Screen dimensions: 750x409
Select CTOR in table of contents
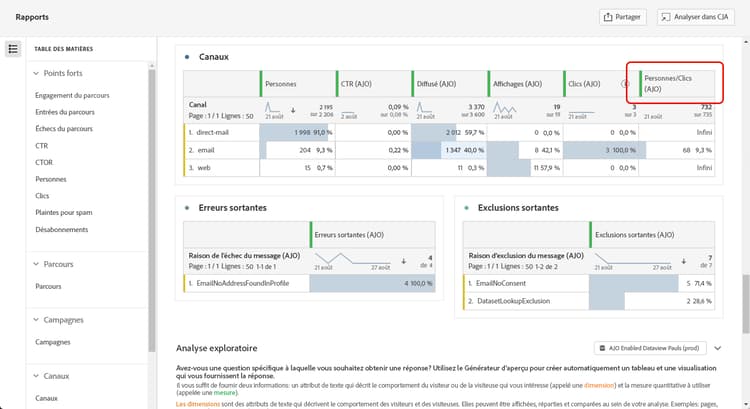[x=44, y=162]
